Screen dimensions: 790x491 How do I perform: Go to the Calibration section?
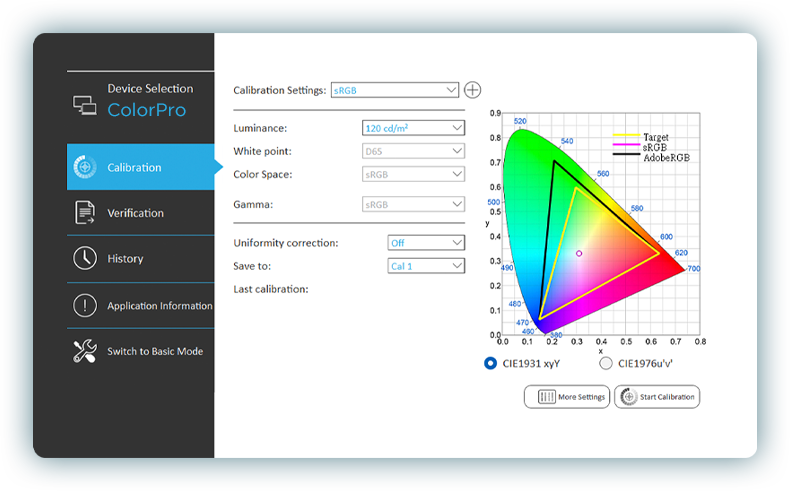pos(141,167)
